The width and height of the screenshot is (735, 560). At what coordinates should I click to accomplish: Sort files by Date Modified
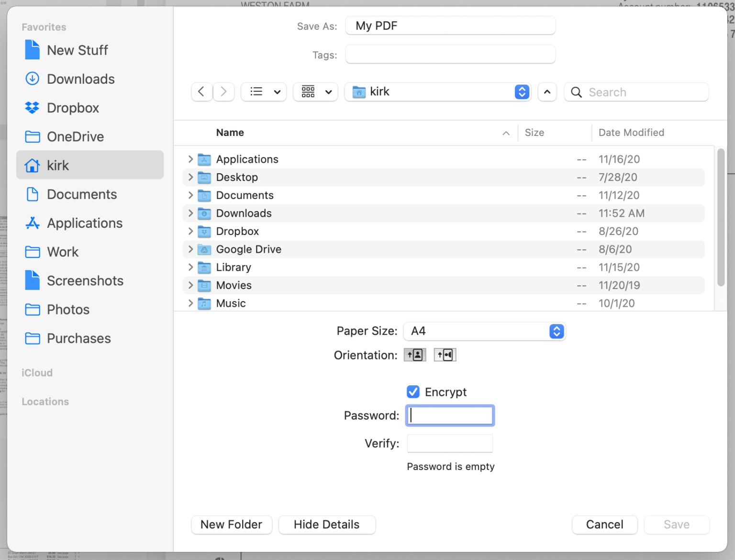tap(631, 133)
